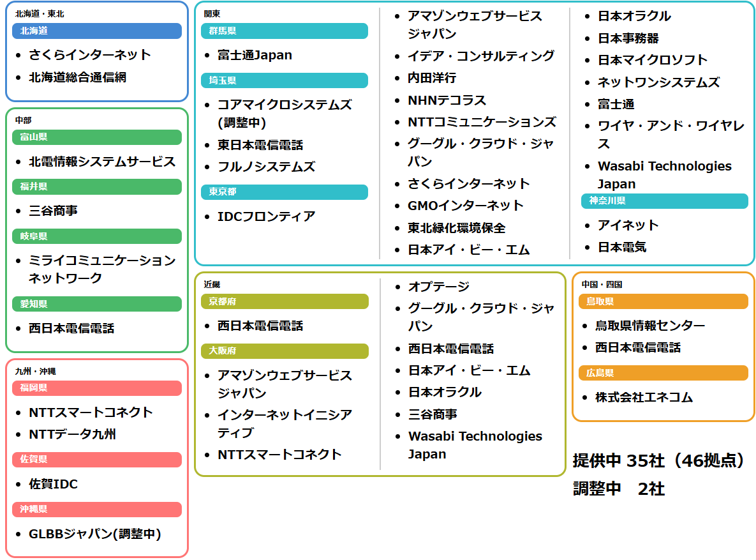Select NTTスマートコネクト under 大阪府
The height and width of the screenshot is (560, 756).
click(279, 455)
